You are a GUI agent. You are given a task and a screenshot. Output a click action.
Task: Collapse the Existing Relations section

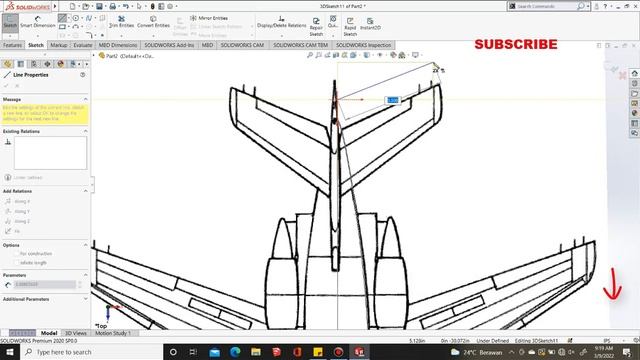(x=85, y=131)
